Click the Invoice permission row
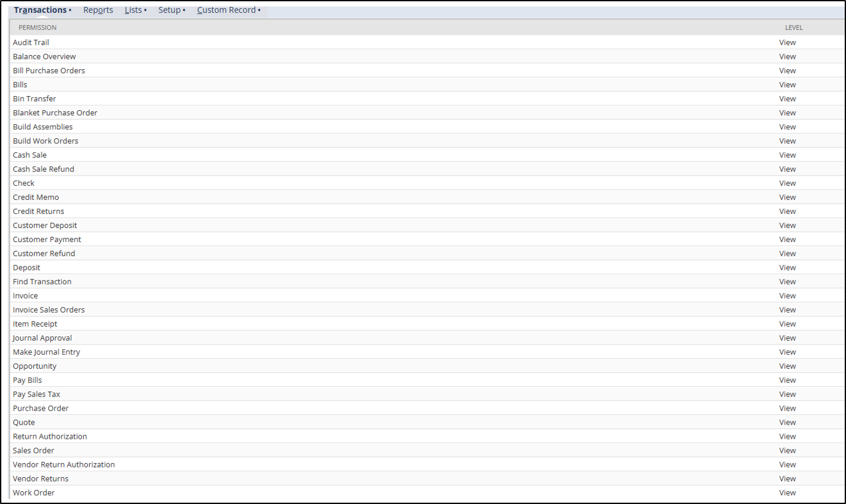This screenshot has height=504, width=846. pyautogui.click(x=427, y=296)
